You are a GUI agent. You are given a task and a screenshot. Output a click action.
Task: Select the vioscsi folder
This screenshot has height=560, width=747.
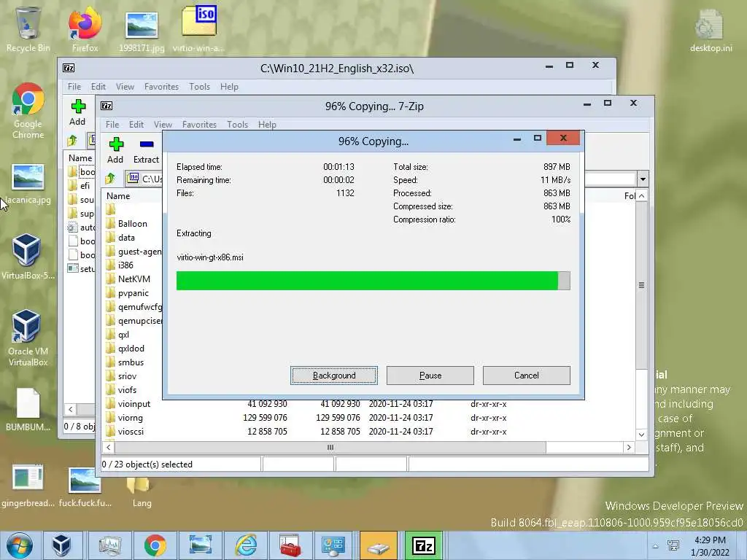(x=131, y=432)
